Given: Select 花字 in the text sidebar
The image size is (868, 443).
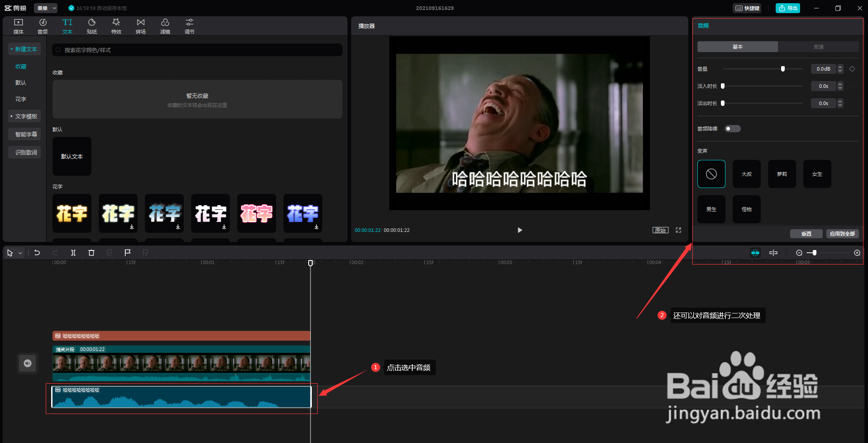Looking at the screenshot, I should (21, 99).
